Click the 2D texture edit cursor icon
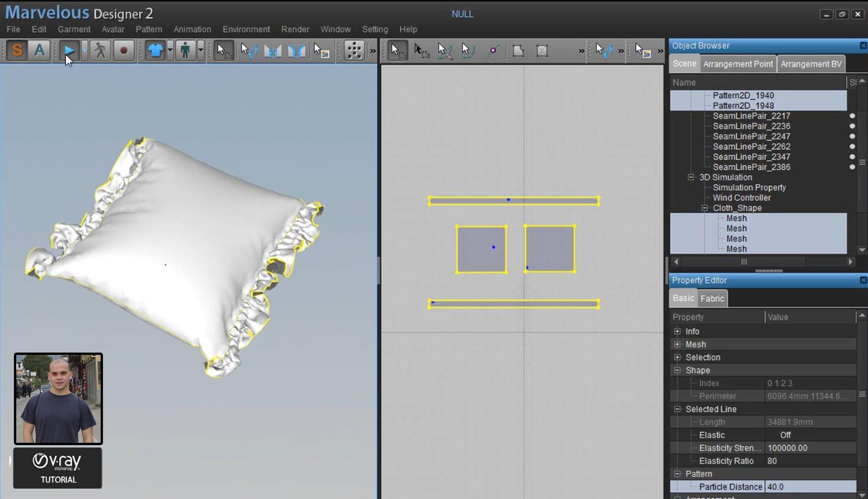Viewport: 868px width, 499px height. tap(642, 51)
